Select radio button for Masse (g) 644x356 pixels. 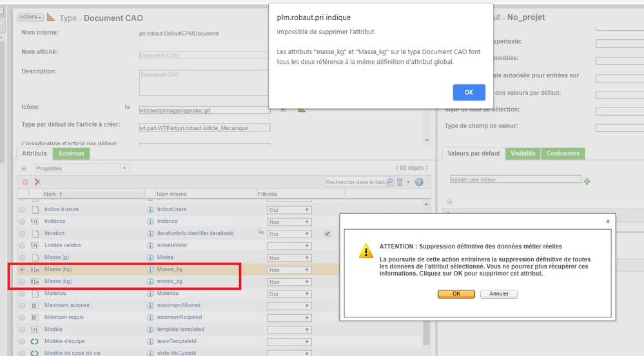pos(22,258)
